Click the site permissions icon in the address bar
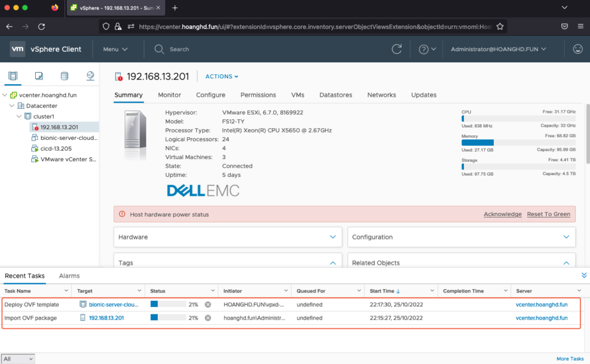The image size is (590, 364). coord(131,26)
